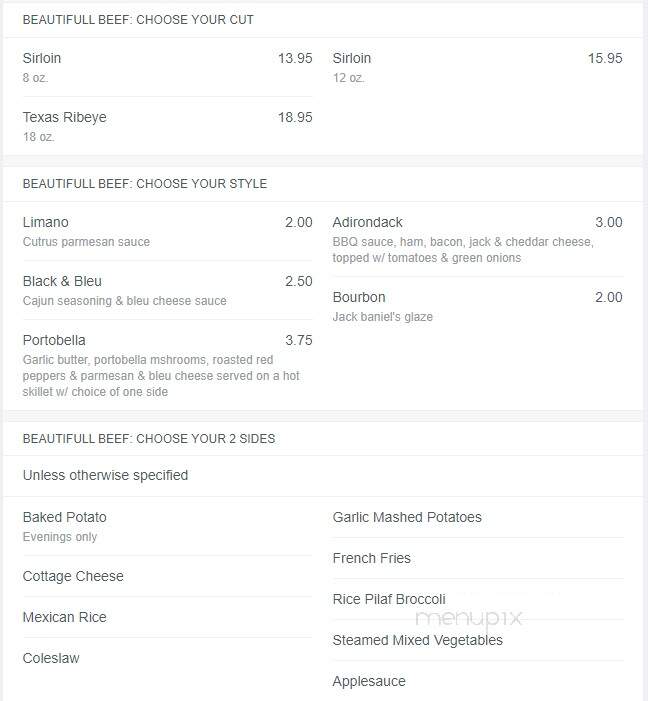Click the Limano style option
The width and height of the screenshot is (648, 701).
point(167,232)
